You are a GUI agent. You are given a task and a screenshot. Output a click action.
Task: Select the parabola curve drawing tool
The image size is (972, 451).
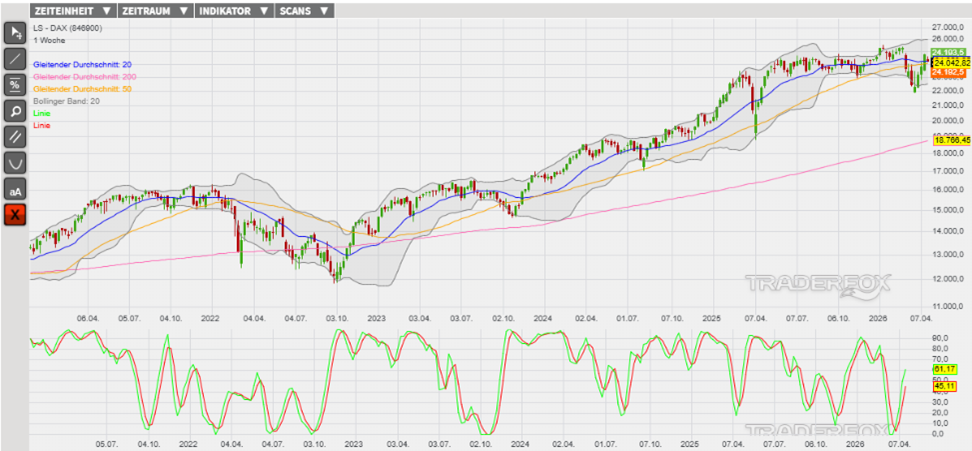15,162
